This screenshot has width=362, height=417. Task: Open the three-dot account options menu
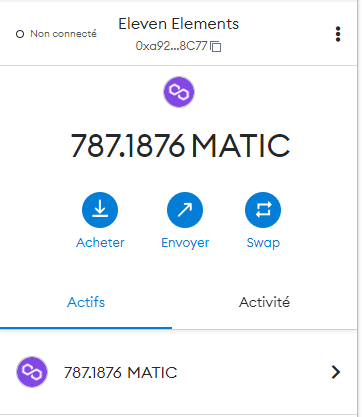[338, 34]
